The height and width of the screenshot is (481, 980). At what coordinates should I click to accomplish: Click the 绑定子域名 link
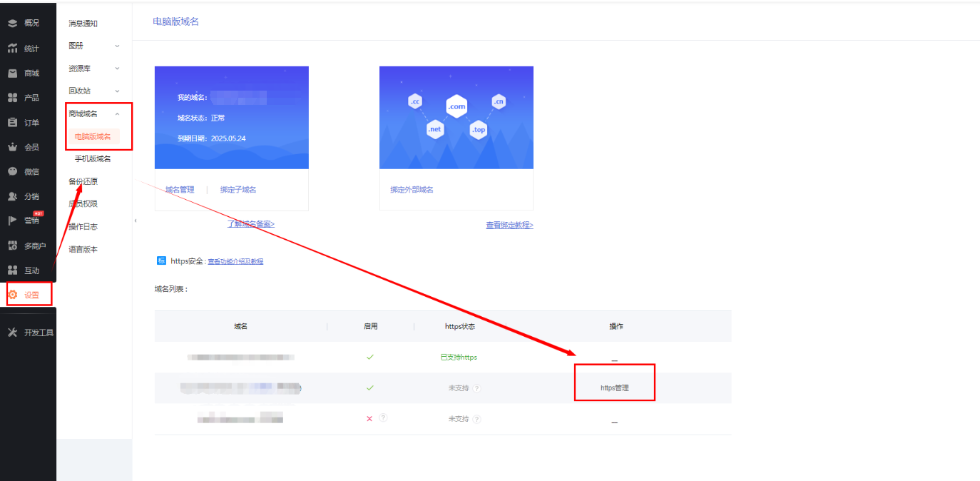click(238, 190)
